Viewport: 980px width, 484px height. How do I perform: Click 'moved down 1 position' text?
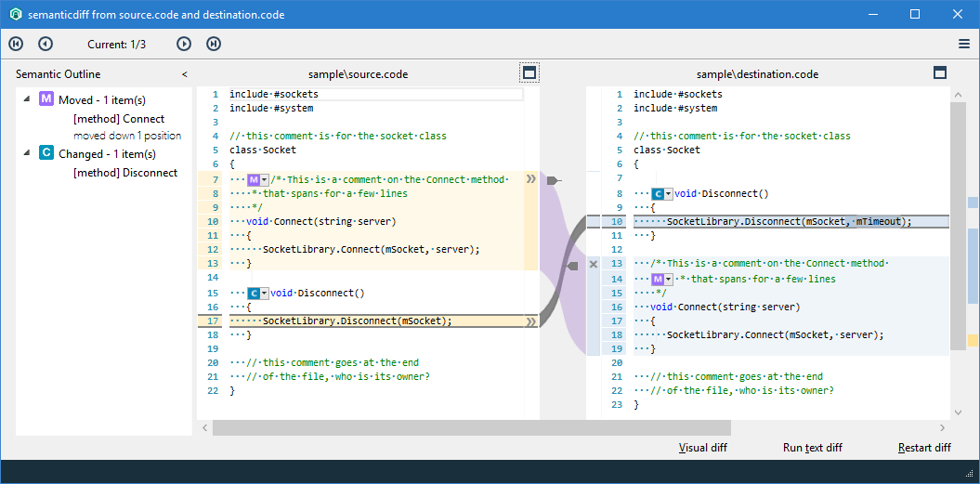click(x=127, y=136)
